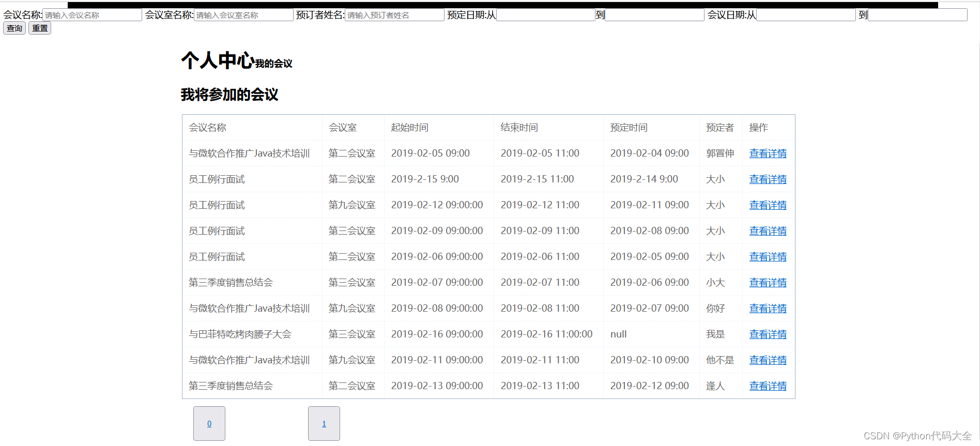The height and width of the screenshot is (446, 980).
Task: Click the 结束时间 column header
Action: 519,128
